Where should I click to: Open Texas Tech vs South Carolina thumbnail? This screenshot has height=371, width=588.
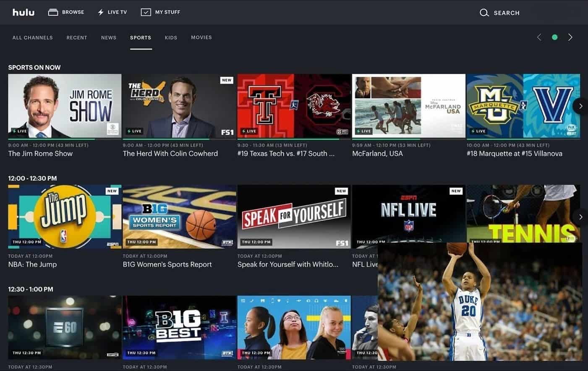pos(294,106)
